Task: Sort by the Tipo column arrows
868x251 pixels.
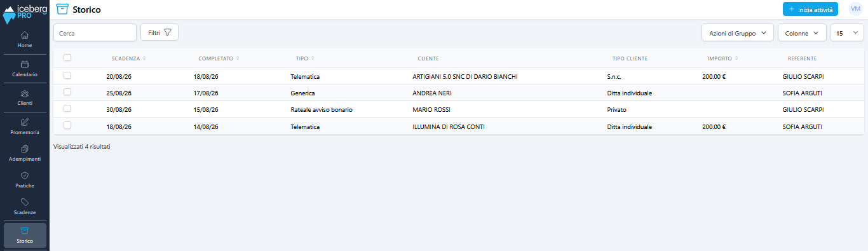Action: [313, 58]
